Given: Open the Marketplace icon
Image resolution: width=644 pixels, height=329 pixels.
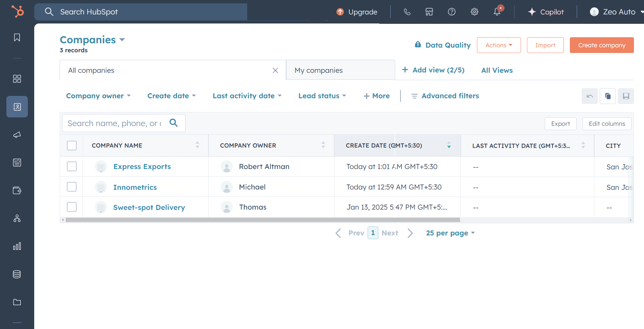Looking at the screenshot, I should (x=429, y=12).
